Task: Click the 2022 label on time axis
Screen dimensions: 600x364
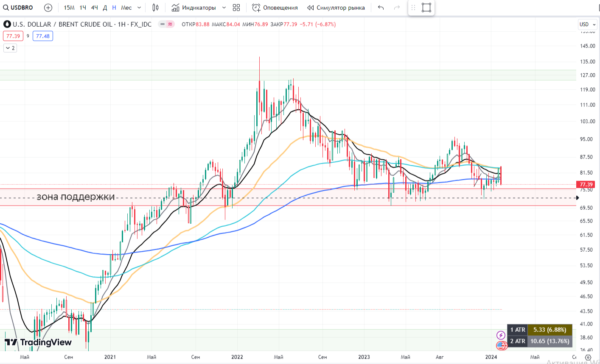Action: [x=237, y=357]
